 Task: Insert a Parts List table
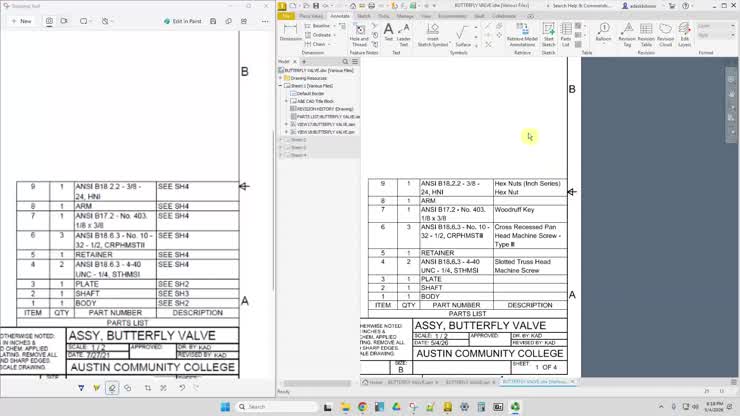(x=565, y=35)
